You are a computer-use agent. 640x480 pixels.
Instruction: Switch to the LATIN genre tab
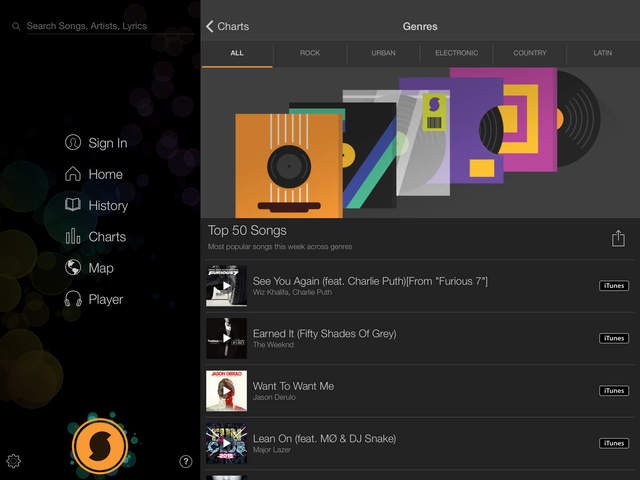coord(603,53)
